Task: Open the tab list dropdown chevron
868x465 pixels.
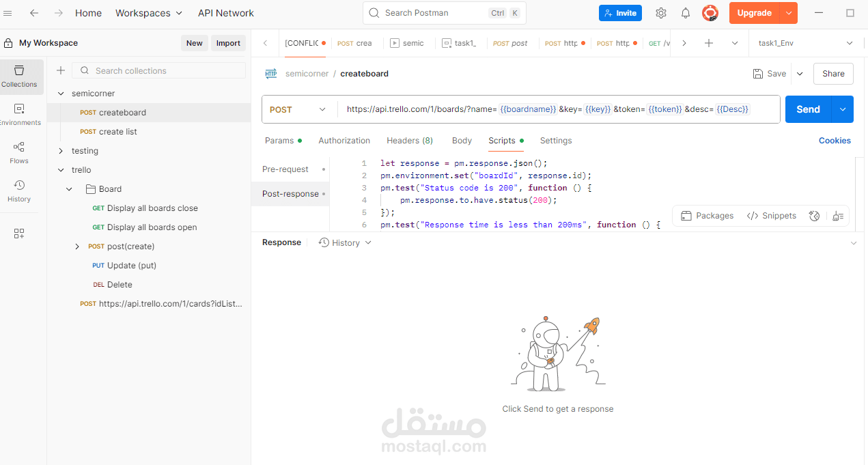Action: tap(735, 43)
